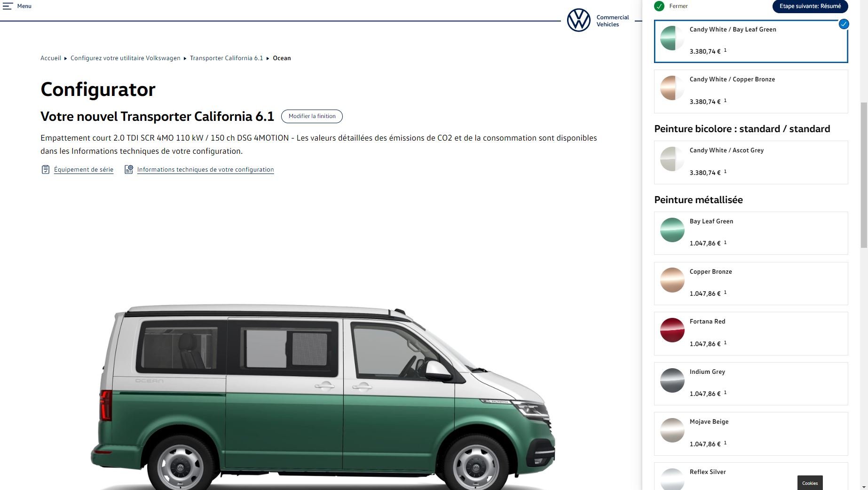Click the green Fermer checkmark icon
This screenshot has width=868, height=490.
click(659, 6)
